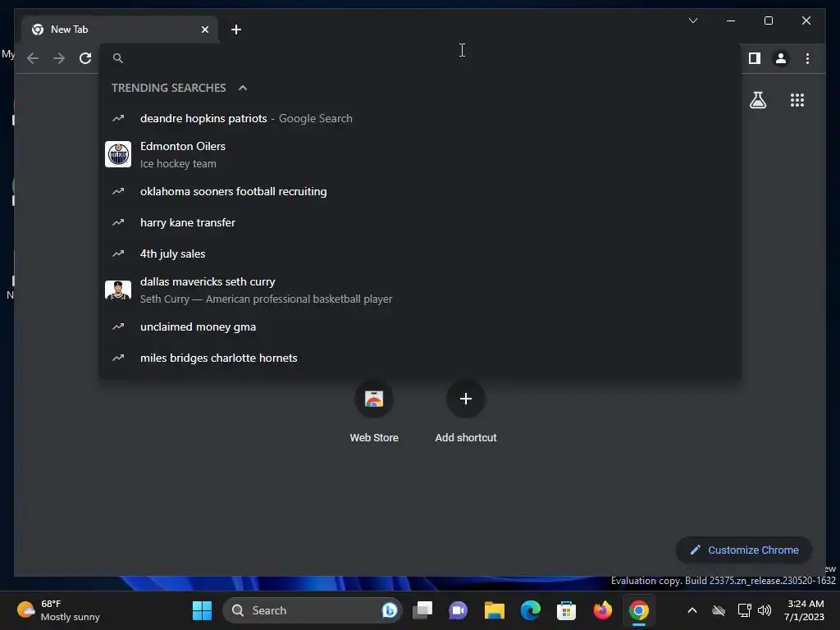The image size is (840, 630).
Task: Click the search magnifier icon in address bar
Action: click(x=118, y=58)
